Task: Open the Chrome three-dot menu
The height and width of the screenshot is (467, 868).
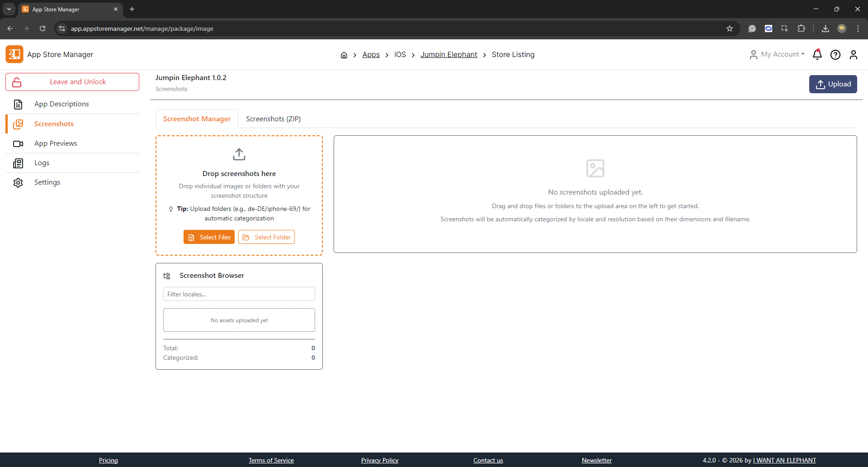Action: tap(858, 29)
